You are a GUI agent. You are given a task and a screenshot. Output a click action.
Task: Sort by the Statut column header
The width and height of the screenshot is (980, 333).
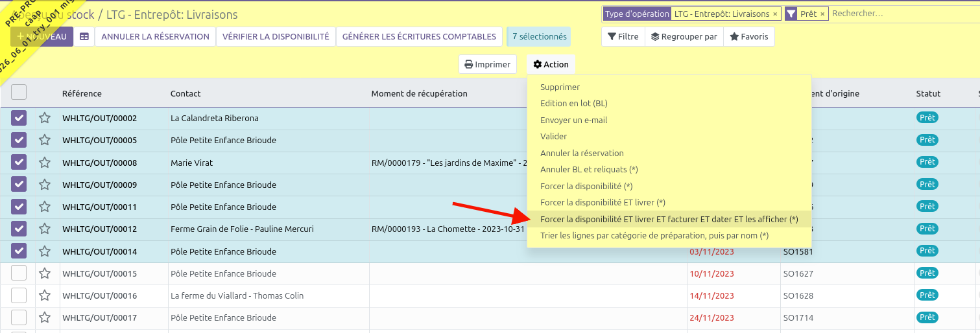click(928, 93)
